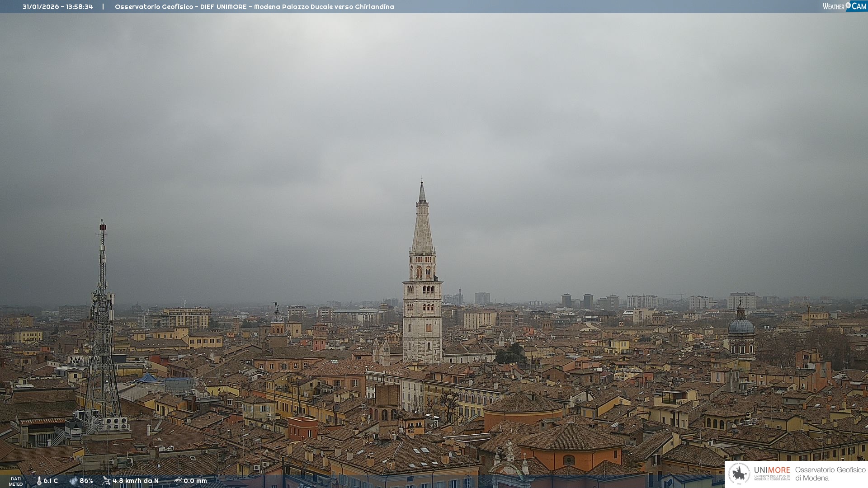Click the WEATHER word of top-right logo
Image resolution: width=868 pixels, height=488 pixels.
click(833, 6)
